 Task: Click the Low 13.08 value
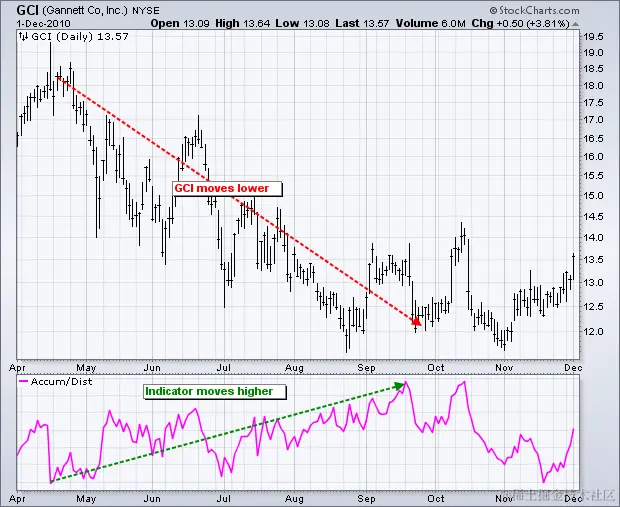click(302, 23)
